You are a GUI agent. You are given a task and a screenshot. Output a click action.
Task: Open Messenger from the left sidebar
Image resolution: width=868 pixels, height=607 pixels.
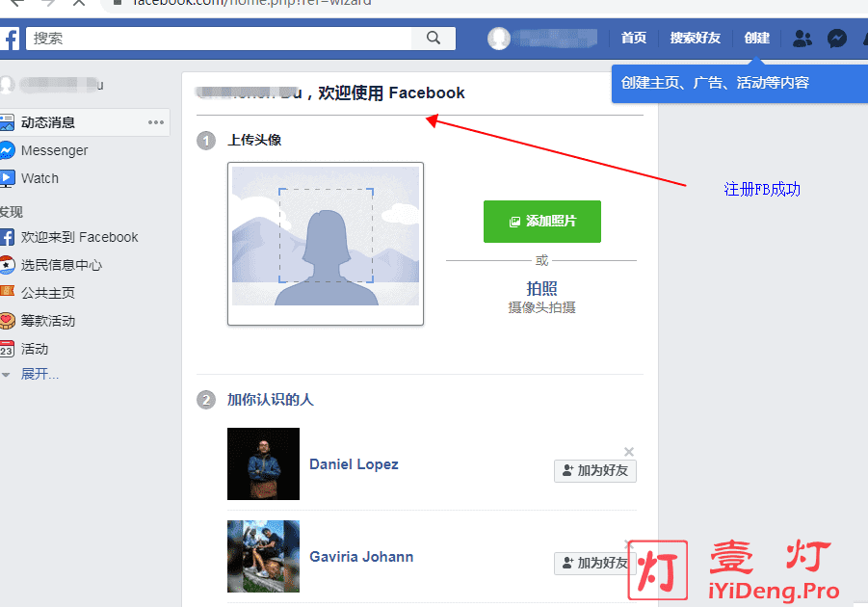54,150
